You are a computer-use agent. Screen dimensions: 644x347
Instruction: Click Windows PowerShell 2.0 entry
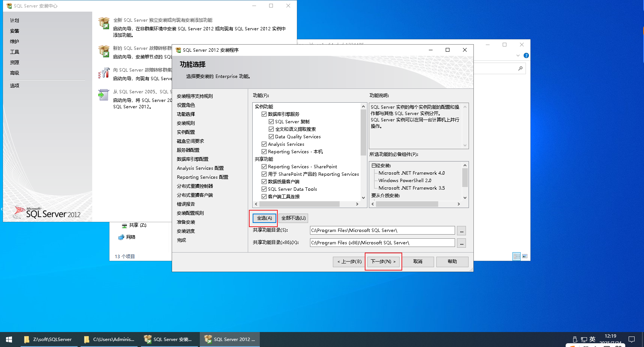click(x=405, y=181)
